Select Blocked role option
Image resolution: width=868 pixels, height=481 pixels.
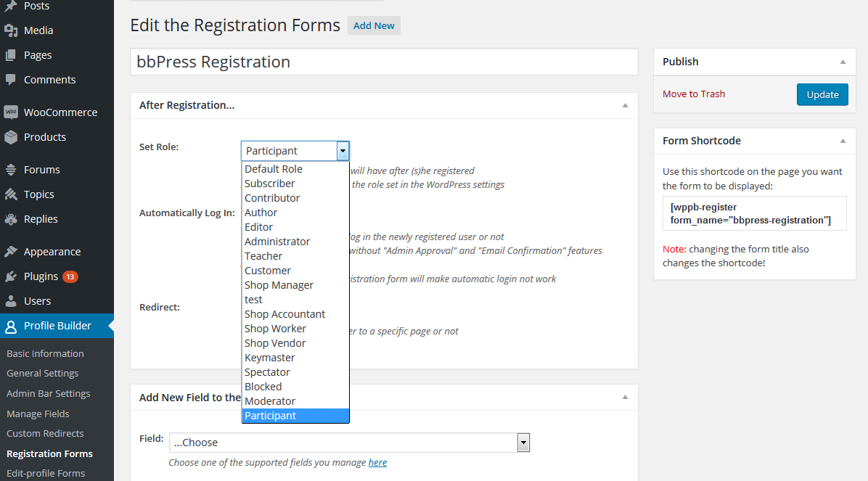295,387
